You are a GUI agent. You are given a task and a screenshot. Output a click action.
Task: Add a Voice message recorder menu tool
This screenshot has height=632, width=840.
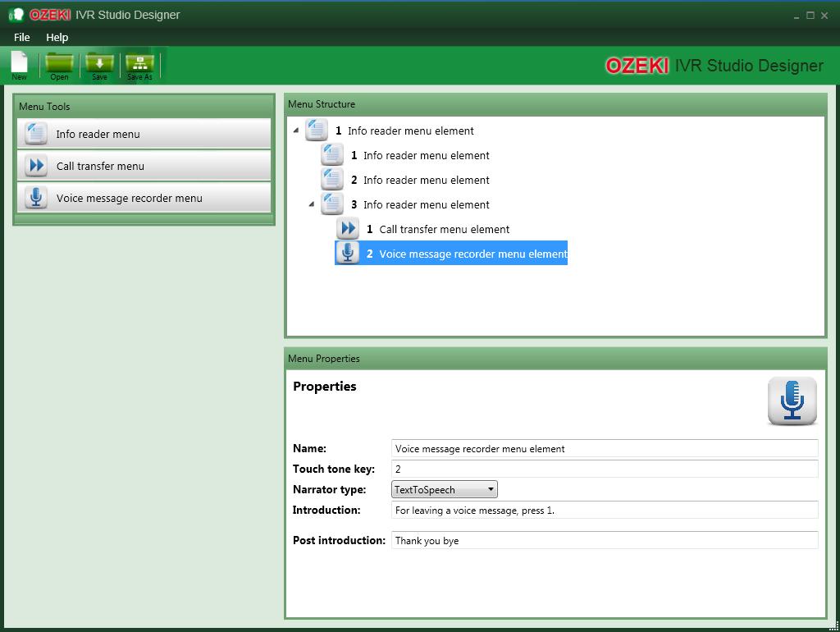click(x=144, y=197)
